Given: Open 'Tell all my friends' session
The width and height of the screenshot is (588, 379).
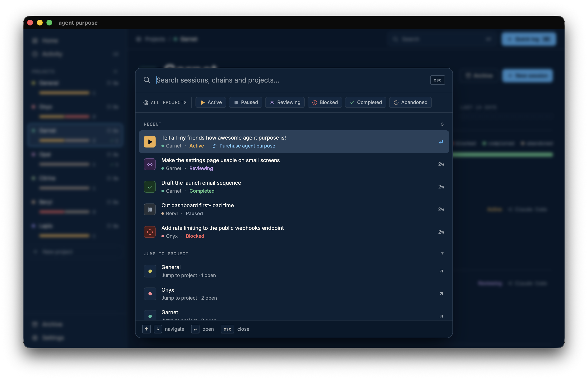Looking at the screenshot, I should [294, 141].
